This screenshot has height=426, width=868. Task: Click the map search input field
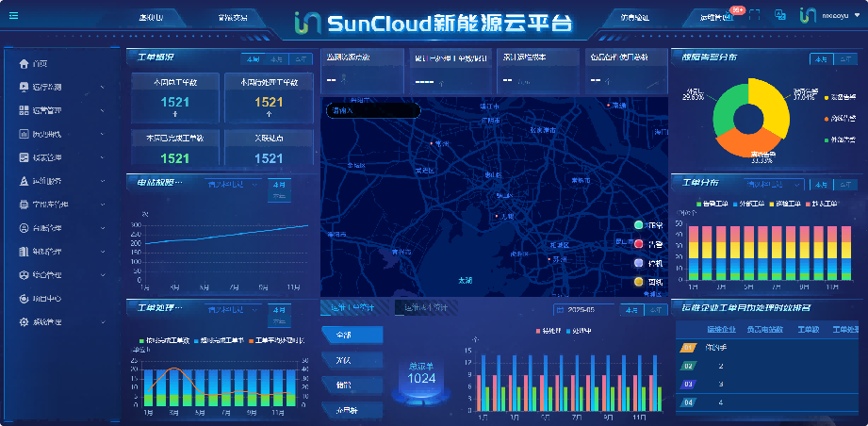(x=372, y=110)
